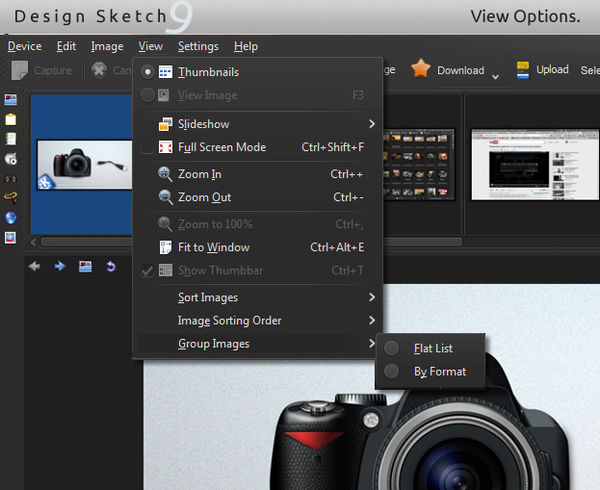Expand the Slideshow submenu

pos(372,124)
